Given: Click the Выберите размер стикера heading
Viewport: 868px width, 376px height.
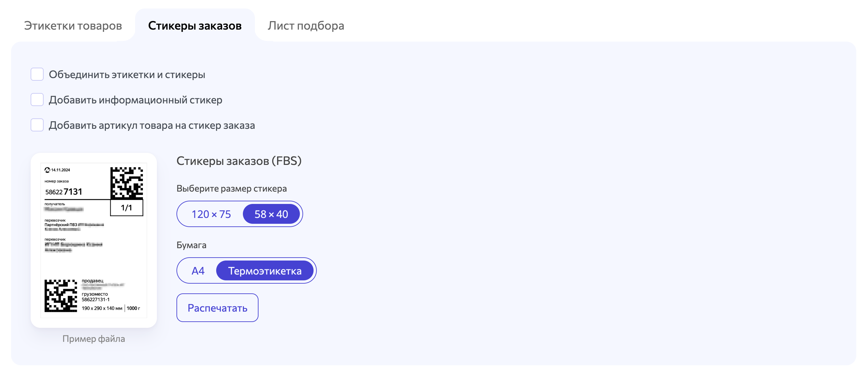Looking at the screenshot, I should 231,189.
